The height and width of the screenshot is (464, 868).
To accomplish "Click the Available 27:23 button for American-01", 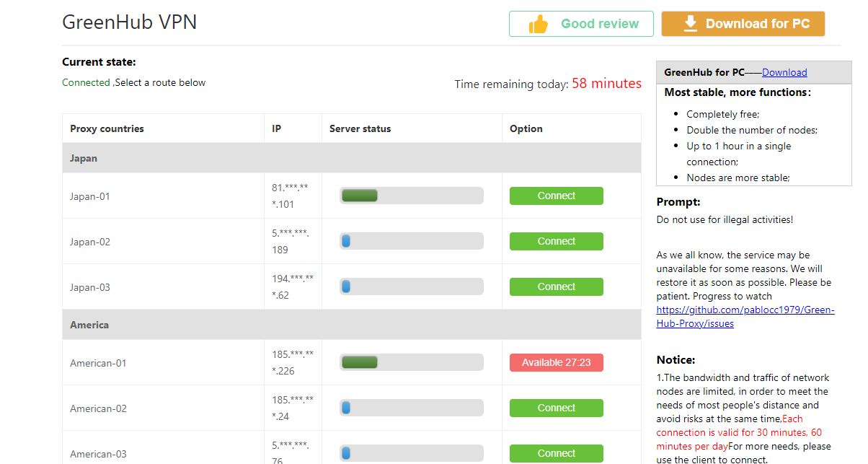I will tap(556, 362).
